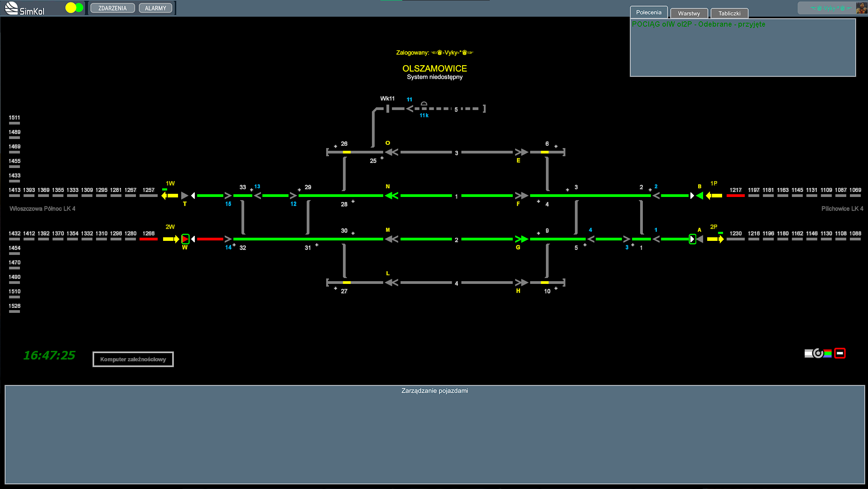This screenshot has width=868, height=489.
Task: Click the 2P yellow line direction arrow
Action: click(715, 239)
